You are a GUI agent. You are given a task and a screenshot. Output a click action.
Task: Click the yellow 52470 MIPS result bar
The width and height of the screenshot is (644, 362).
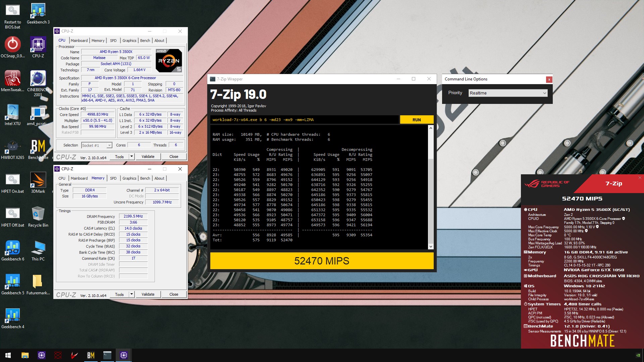pos(322,261)
